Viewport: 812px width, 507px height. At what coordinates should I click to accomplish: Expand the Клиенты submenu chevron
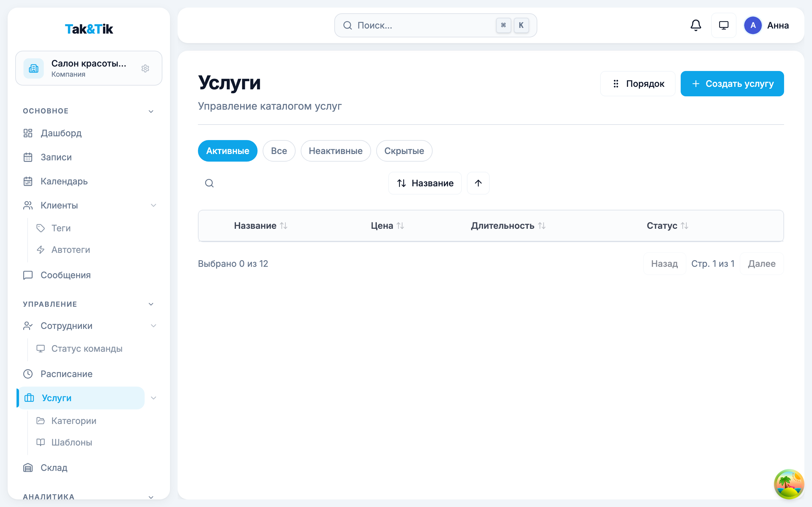point(154,205)
